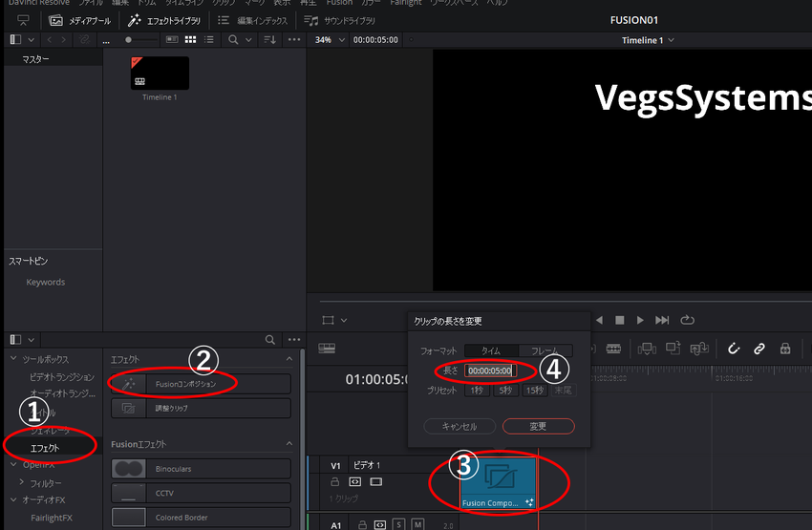The height and width of the screenshot is (530, 812).
Task: Open the timeline view options icon
Action: (x=327, y=349)
